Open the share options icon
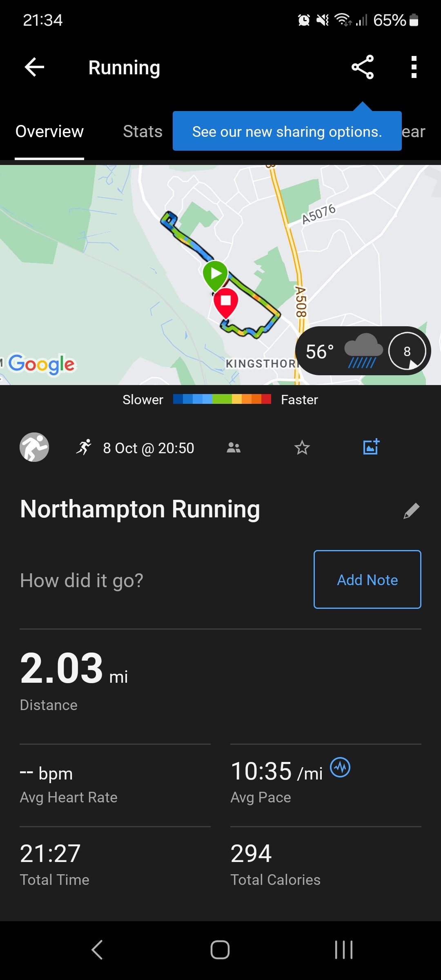 [363, 67]
